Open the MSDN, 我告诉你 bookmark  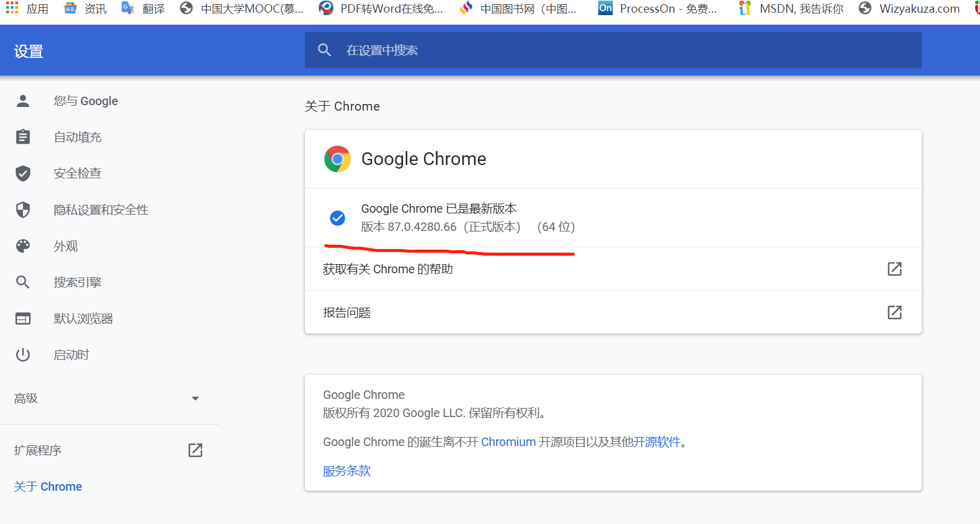791,8
